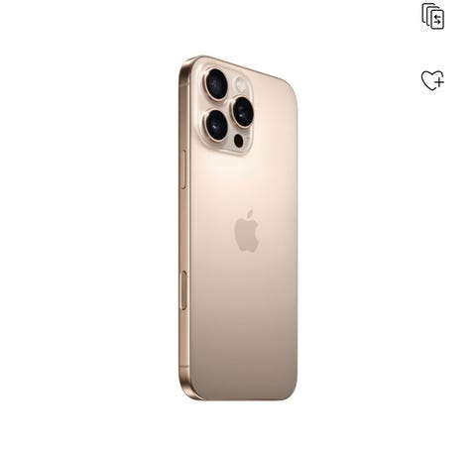Click the lower side button on frame

click(x=183, y=290)
